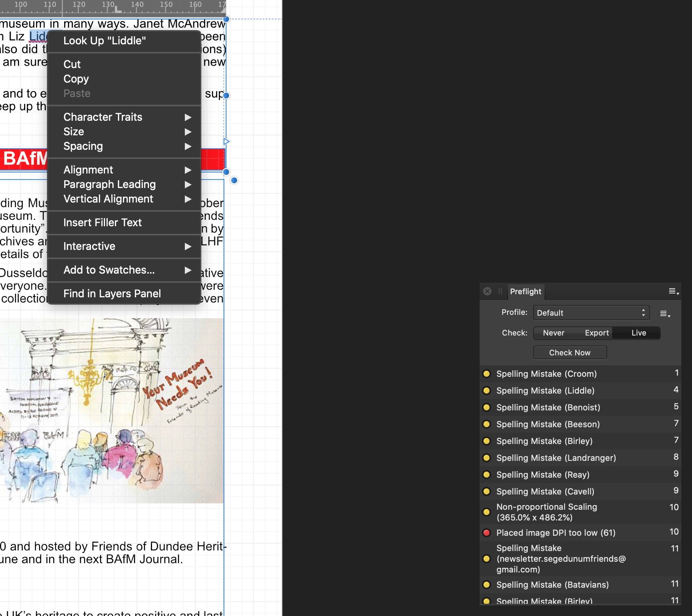Screen dimensions: 692x616
Task: Set Check mode to Never
Action: pos(553,333)
